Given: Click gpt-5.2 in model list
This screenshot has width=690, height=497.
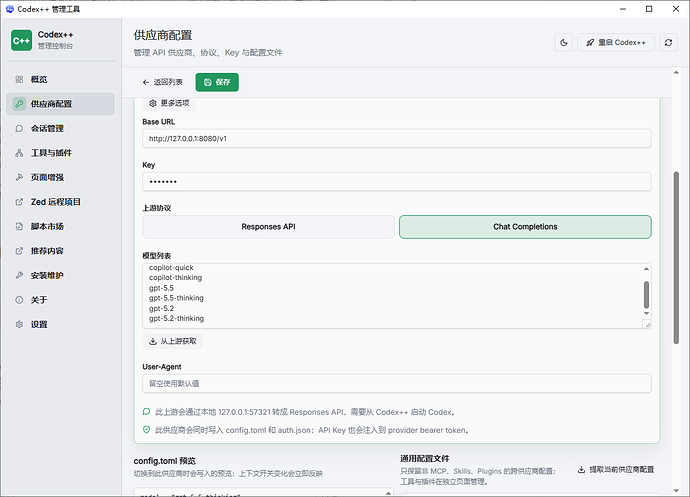Looking at the screenshot, I should (161, 308).
